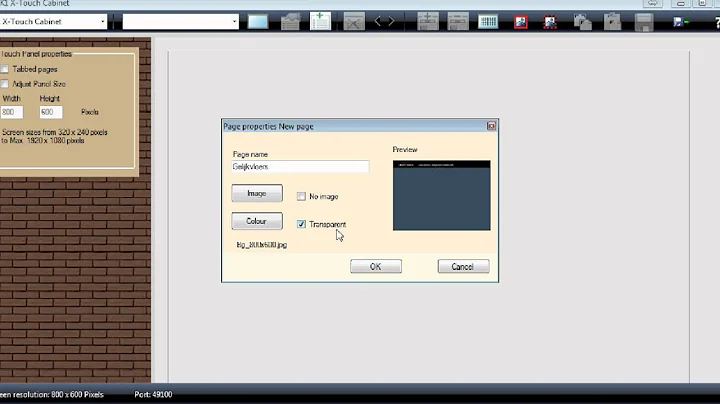Click the Image button in dialog
Viewport: 720px width, 404px height.
(x=257, y=193)
